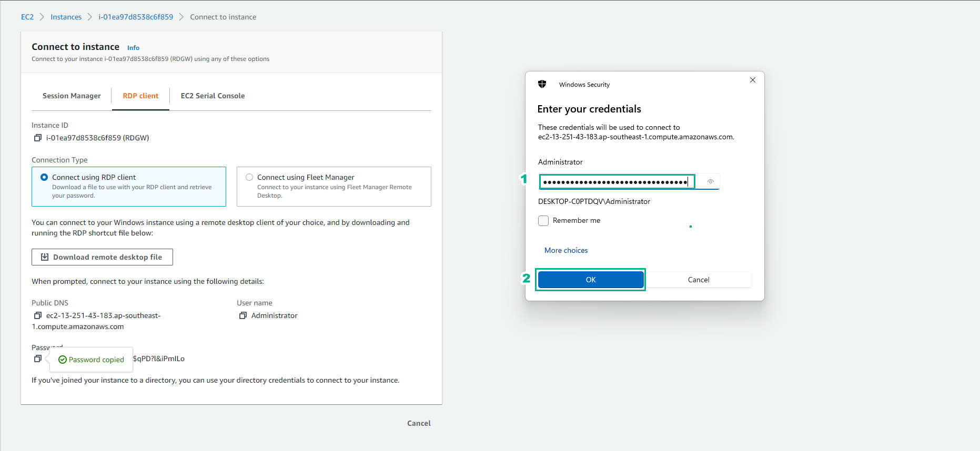Click the ec2-13-251-43-183 Public DNS text
The height and width of the screenshot is (451, 980).
click(x=96, y=321)
